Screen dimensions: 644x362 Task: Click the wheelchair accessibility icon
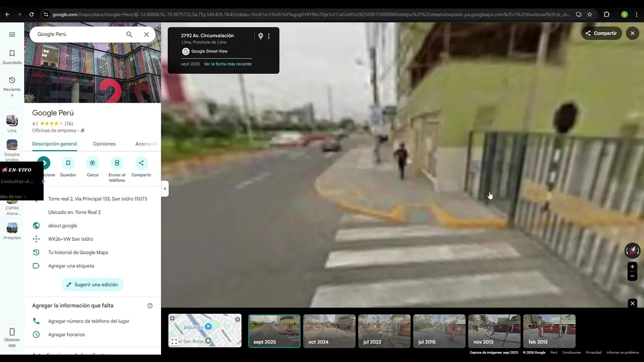tap(83, 131)
